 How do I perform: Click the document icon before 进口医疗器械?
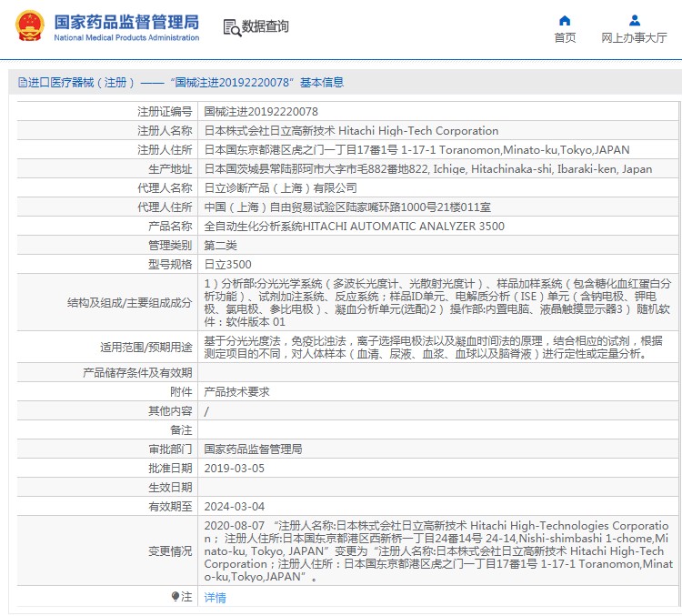pos(22,82)
